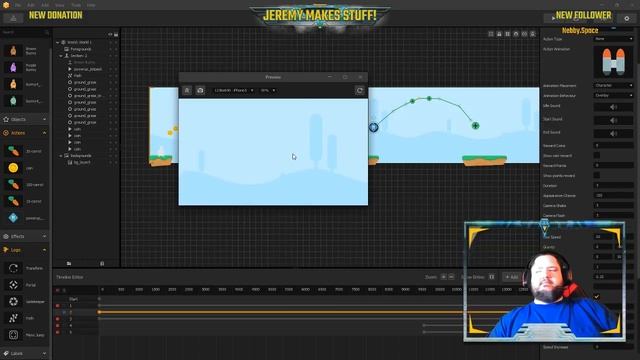Take a screenshot with Preview camera icon

click(200, 90)
